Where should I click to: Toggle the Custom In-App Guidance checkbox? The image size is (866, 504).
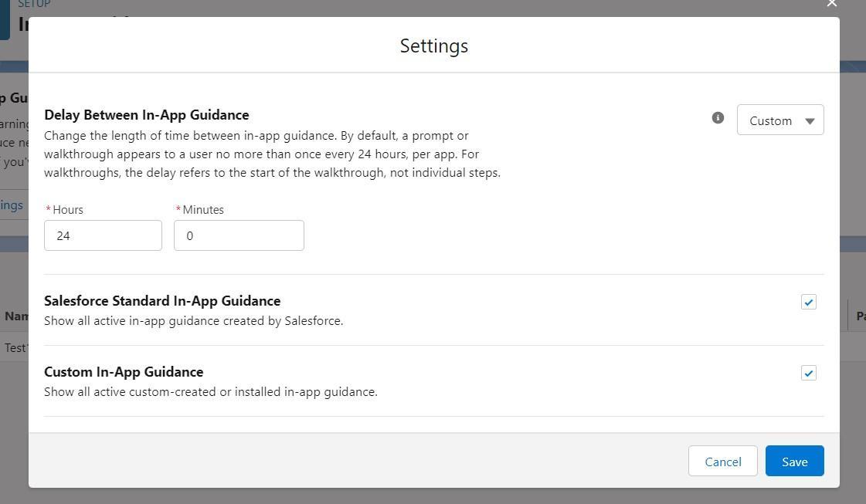(x=808, y=374)
